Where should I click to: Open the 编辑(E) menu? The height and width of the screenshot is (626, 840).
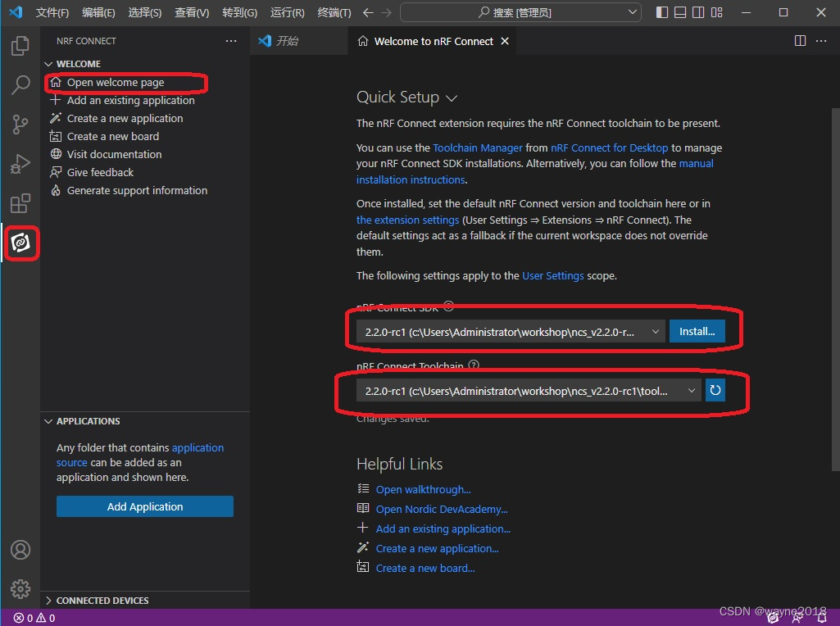(x=98, y=12)
